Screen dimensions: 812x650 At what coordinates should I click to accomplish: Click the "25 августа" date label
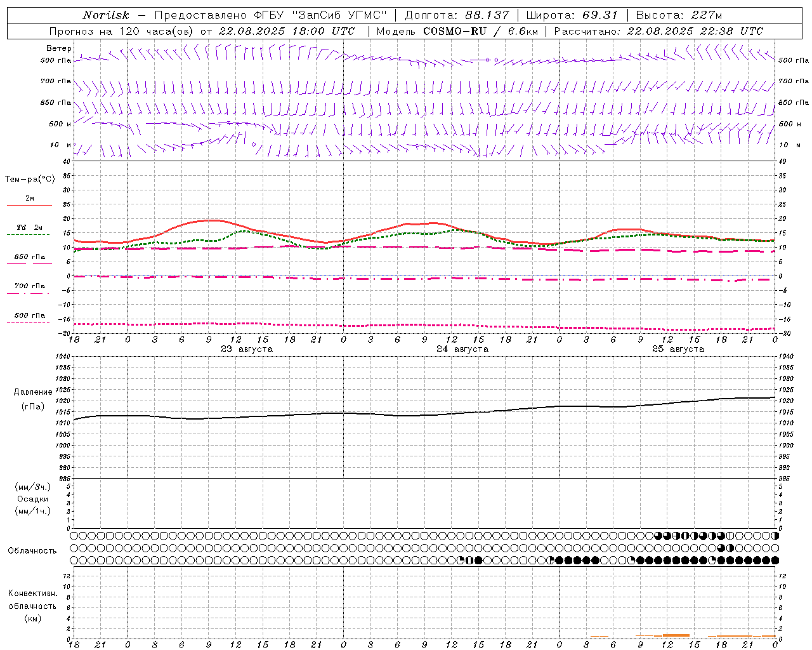click(x=678, y=349)
